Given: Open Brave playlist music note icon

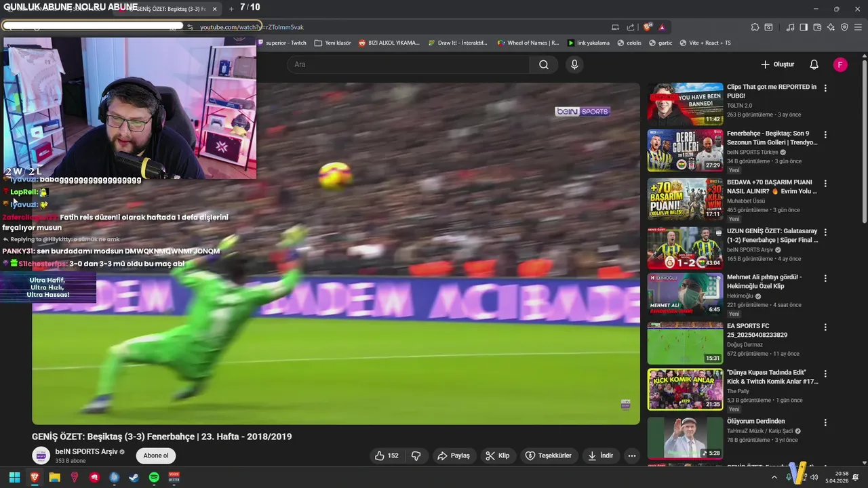Looking at the screenshot, I should [x=790, y=27].
